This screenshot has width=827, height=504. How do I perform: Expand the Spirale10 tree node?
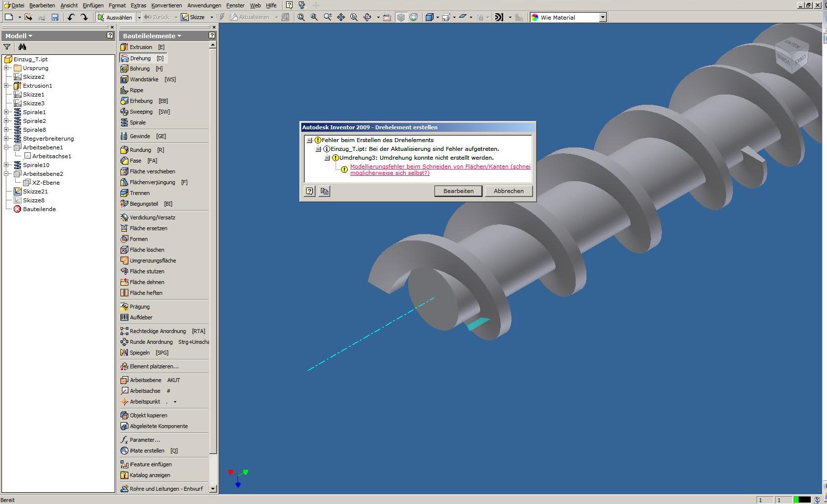click(x=6, y=165)
